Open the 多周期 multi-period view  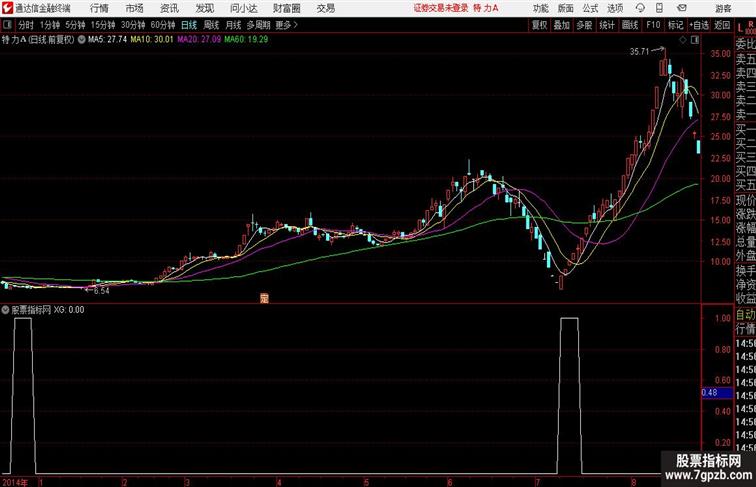pyautogui.click(x=258, y=25)
